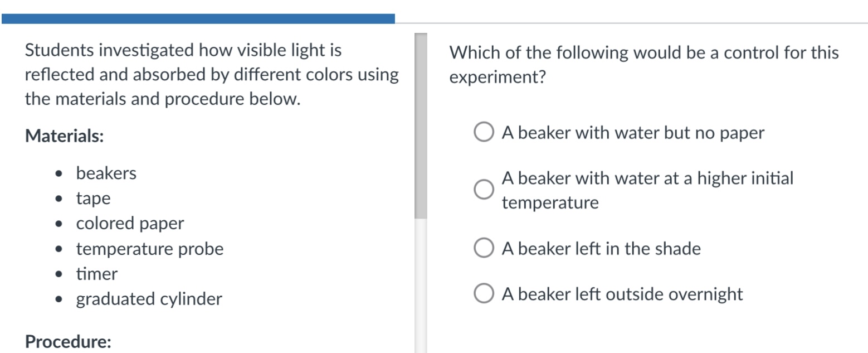The image size is (868, 353).
Task: Click the unfilled gray portion of progress bar
Action: click(631, 23)
